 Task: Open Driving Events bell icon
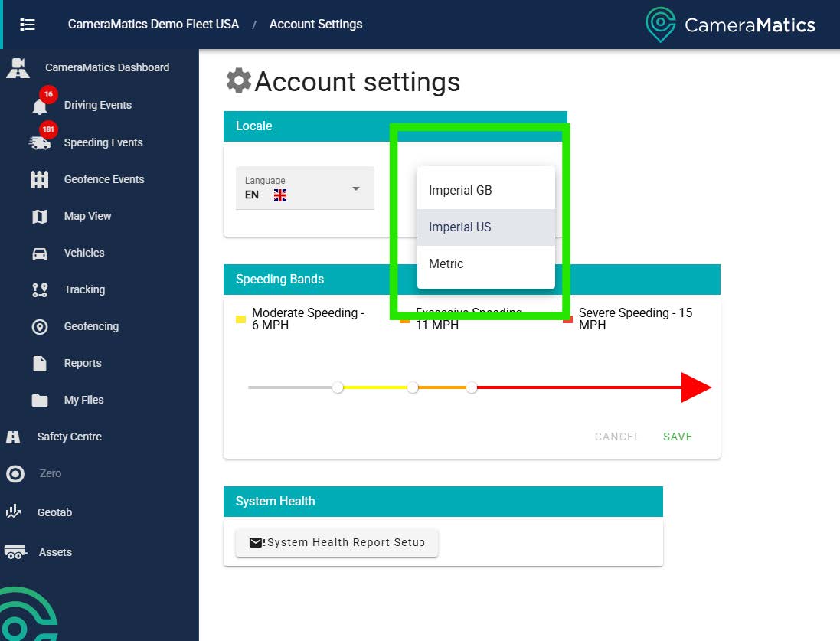pyautogui.click(x=40, y=106)
